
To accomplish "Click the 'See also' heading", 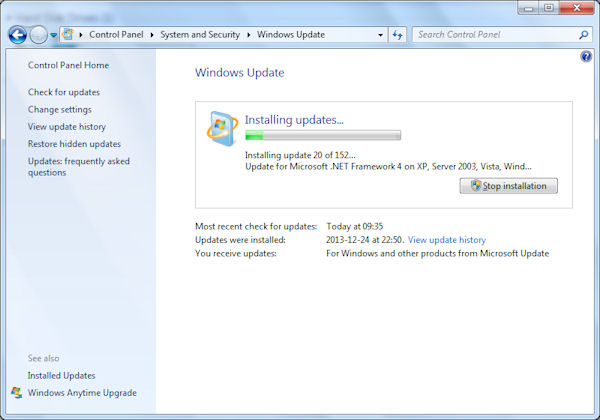I will pyautogui.click(x=44, y=358).
